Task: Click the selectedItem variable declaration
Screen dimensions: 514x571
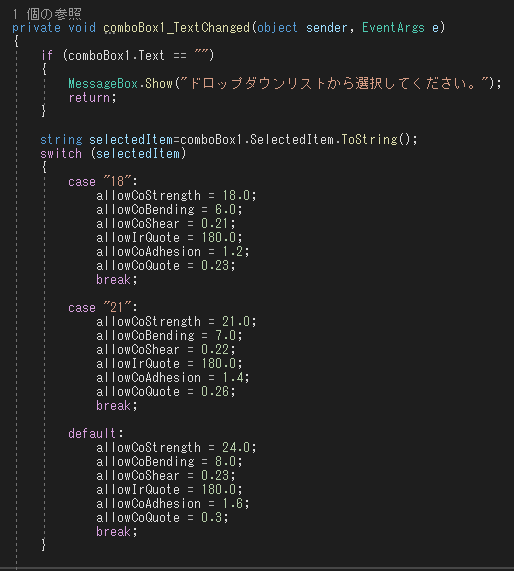Action: [131, 139]
